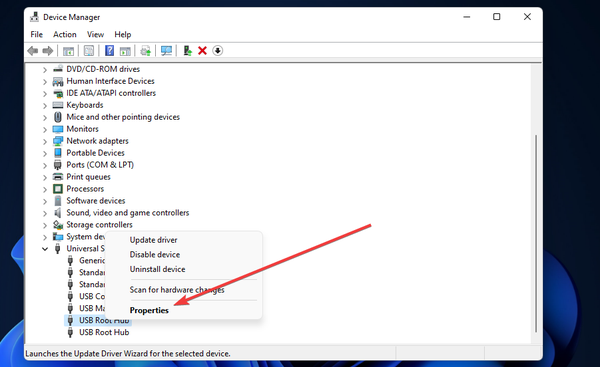Click the red X Uninstall device icon
This screenshot has width=600, height=367.
tap(202, 51)
